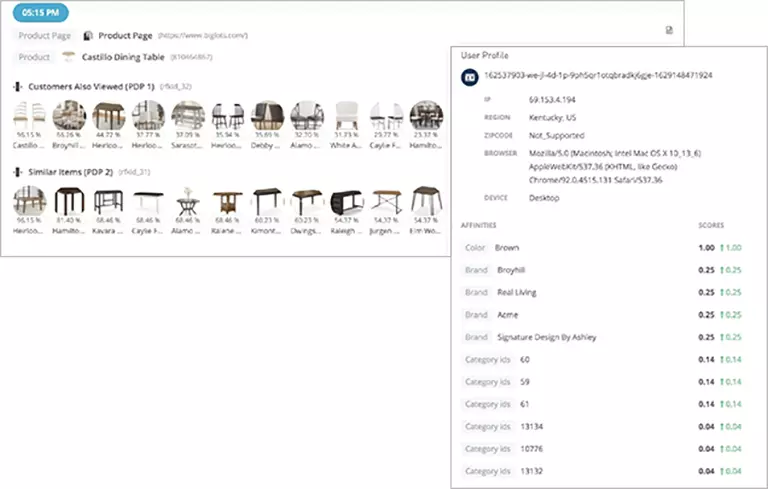Select the Broyhill product thumbnail
Image resolution: width=768 pixels, height=489 pixels.
coord(69,117)
